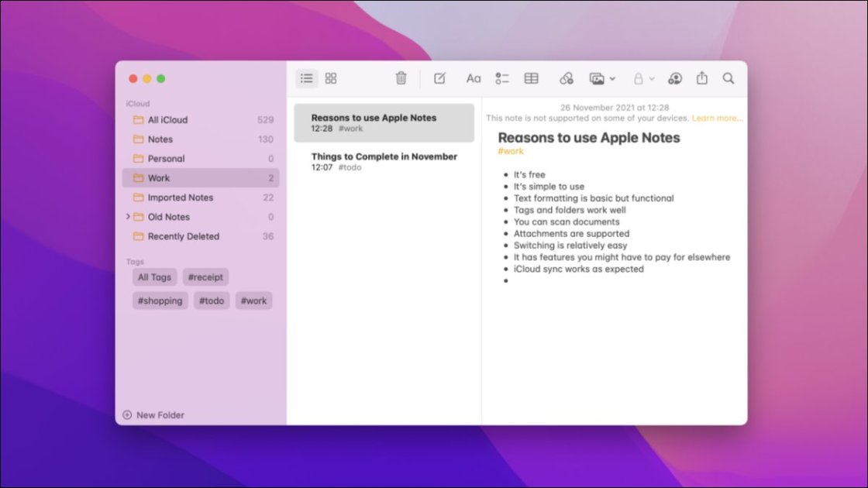This screenshot has height=488, width=868.
Task: Follow the Learn more link
Action: [717, 119]
